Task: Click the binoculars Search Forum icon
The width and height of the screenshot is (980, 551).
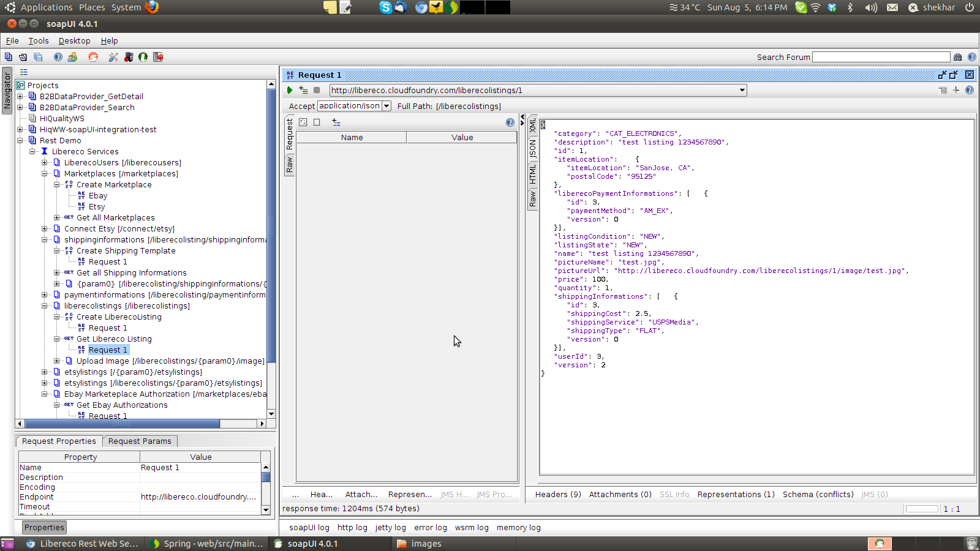Action: coord(958,57)
